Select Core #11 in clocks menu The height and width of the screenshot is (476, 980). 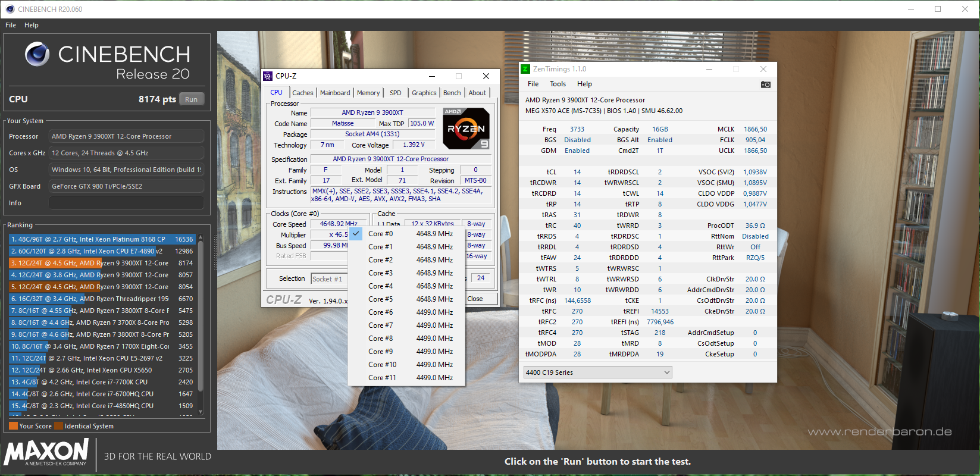406,378
